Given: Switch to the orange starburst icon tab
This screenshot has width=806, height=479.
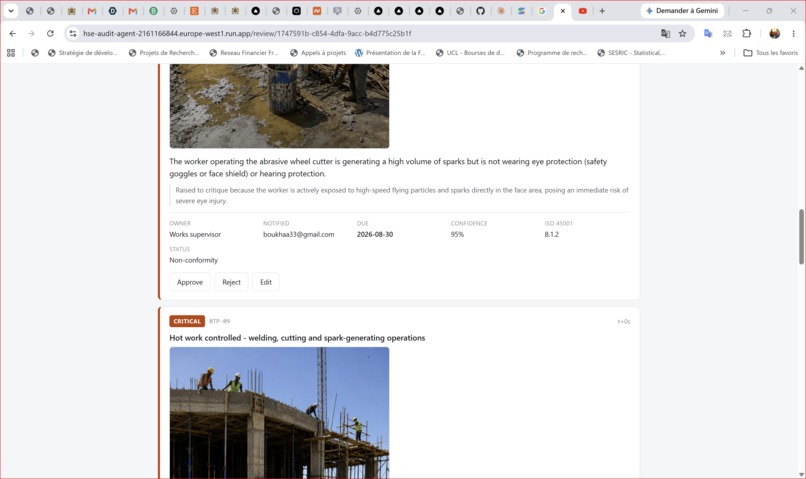Looking at the screenshot, I should pyautogui.click(x=501, y=11).
